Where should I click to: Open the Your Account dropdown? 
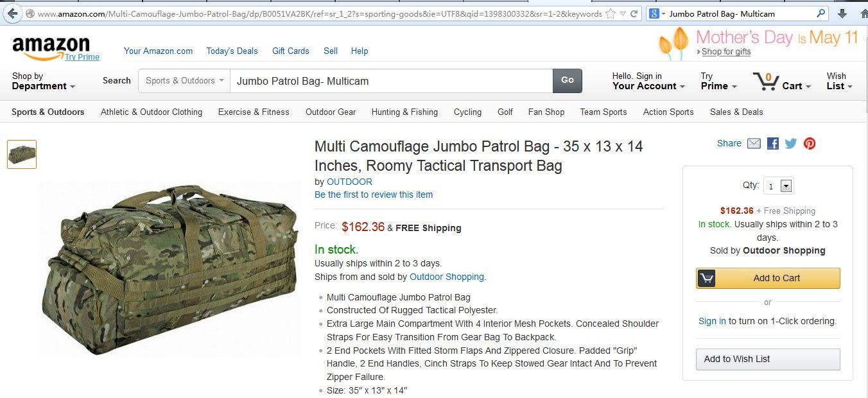pyautogui.click(x=648, y=81)
